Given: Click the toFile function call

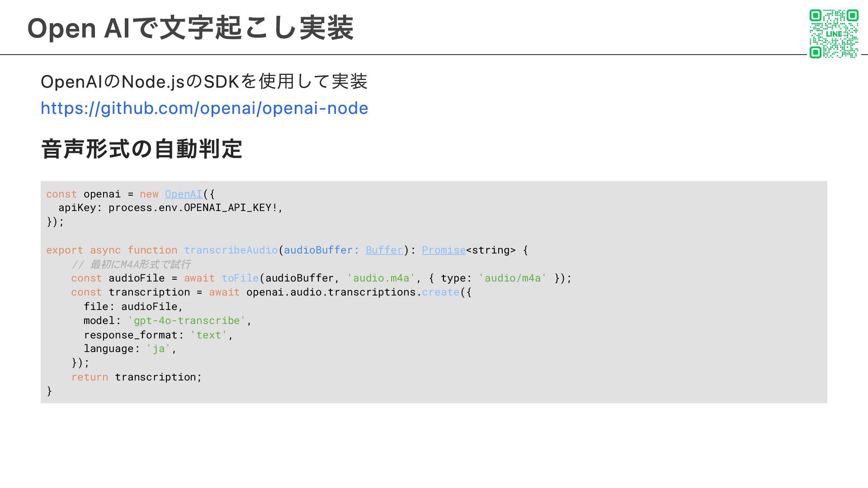Looking at the screenshot, I should point(240,278).
